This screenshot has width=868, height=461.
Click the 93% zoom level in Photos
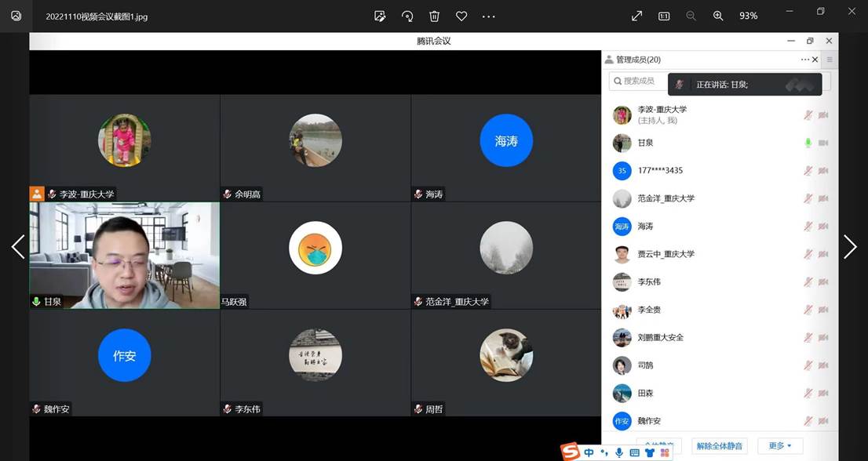click(x=749, y=16)
